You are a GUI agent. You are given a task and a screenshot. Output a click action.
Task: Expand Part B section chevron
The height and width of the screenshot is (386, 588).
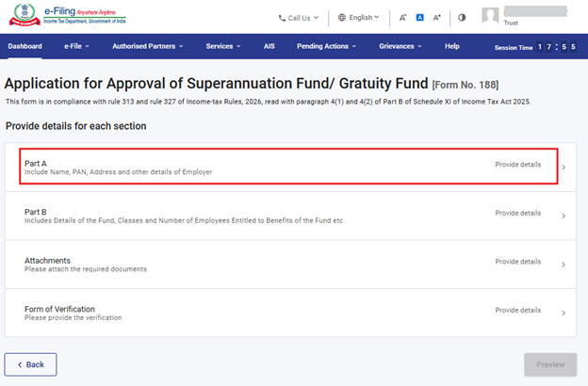click(x=563, y=217)
